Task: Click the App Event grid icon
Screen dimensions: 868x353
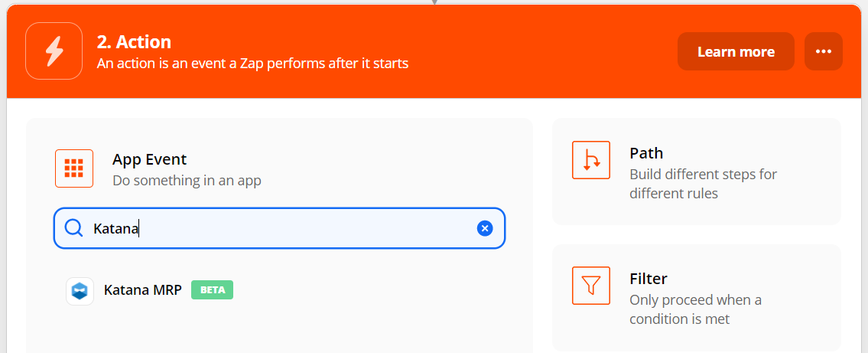Action: click(74, 168)
